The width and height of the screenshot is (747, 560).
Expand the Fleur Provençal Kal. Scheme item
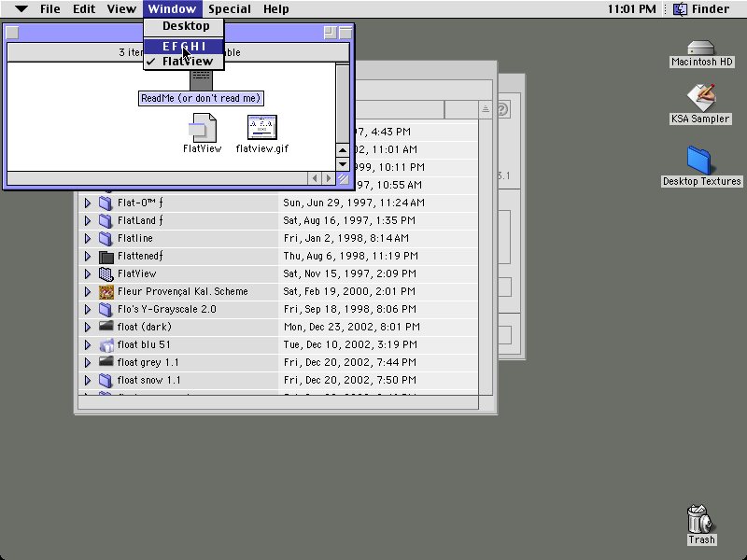pos(88,291)
